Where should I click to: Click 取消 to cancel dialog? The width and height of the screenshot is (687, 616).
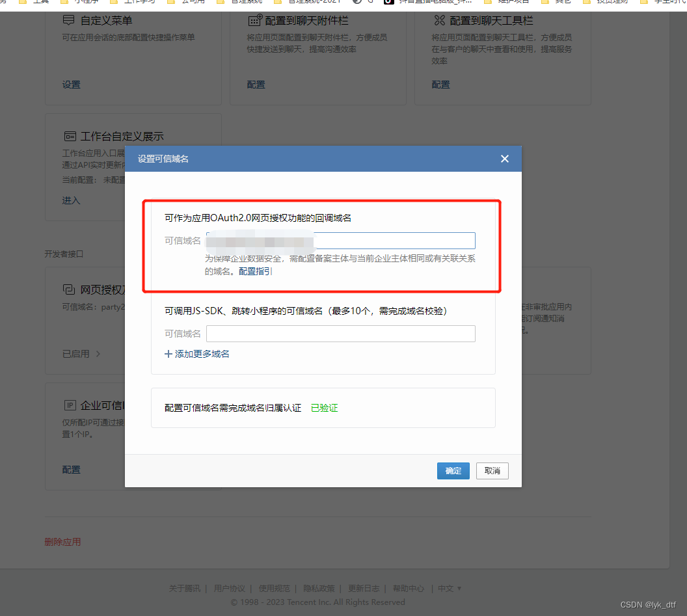tap(492, 470)
